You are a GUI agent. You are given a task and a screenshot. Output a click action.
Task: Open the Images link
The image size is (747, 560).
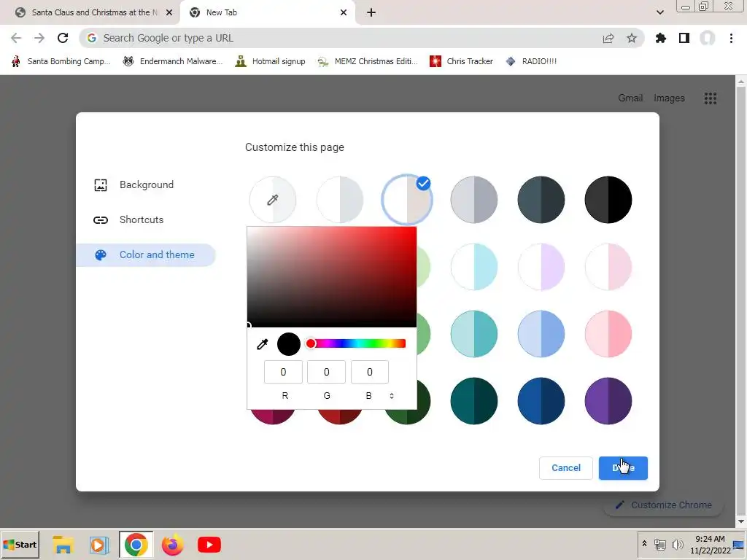(x=669, y=98)
